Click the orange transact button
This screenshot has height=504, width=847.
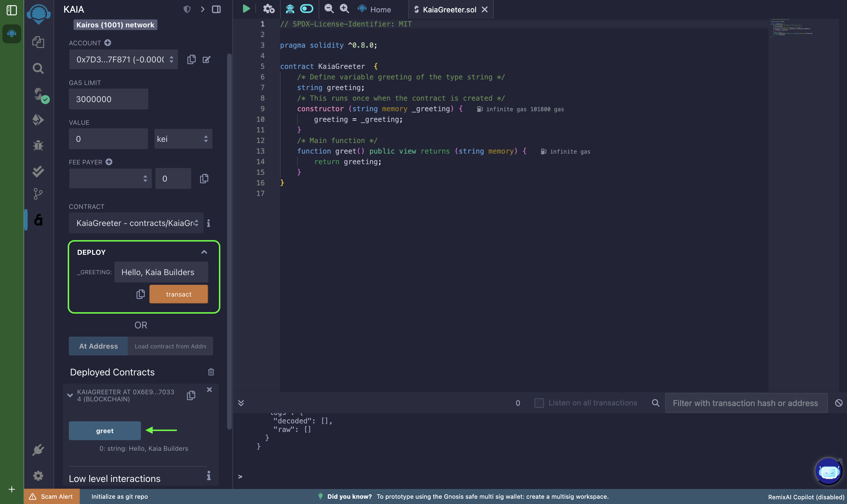click(x=179, y=294)
